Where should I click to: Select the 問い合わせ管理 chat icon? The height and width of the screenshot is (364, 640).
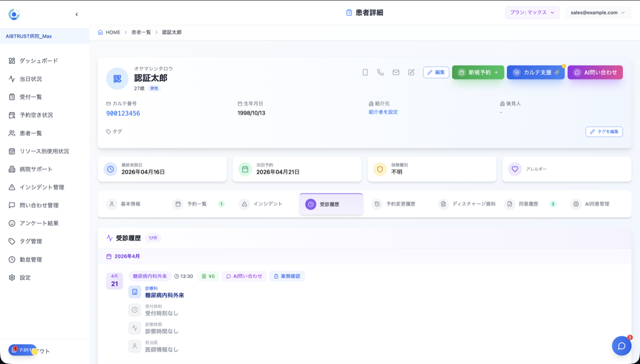[x=13, y=205]
